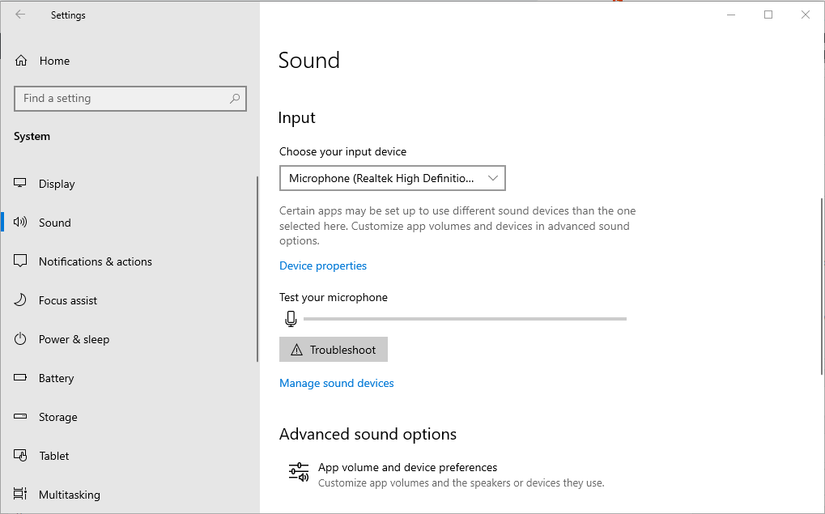
Task: Click the Power & sleep icon
Action: (x=20, y=339)
